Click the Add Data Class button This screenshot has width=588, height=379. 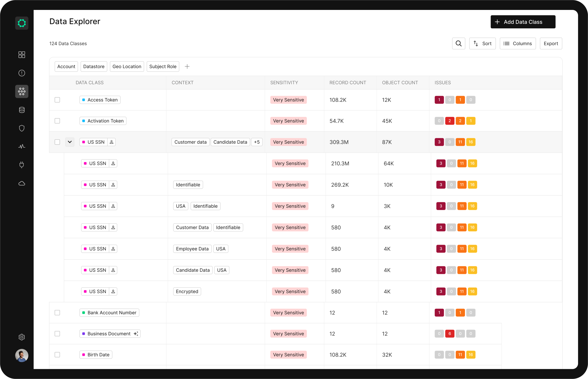[x=523, y=22]
